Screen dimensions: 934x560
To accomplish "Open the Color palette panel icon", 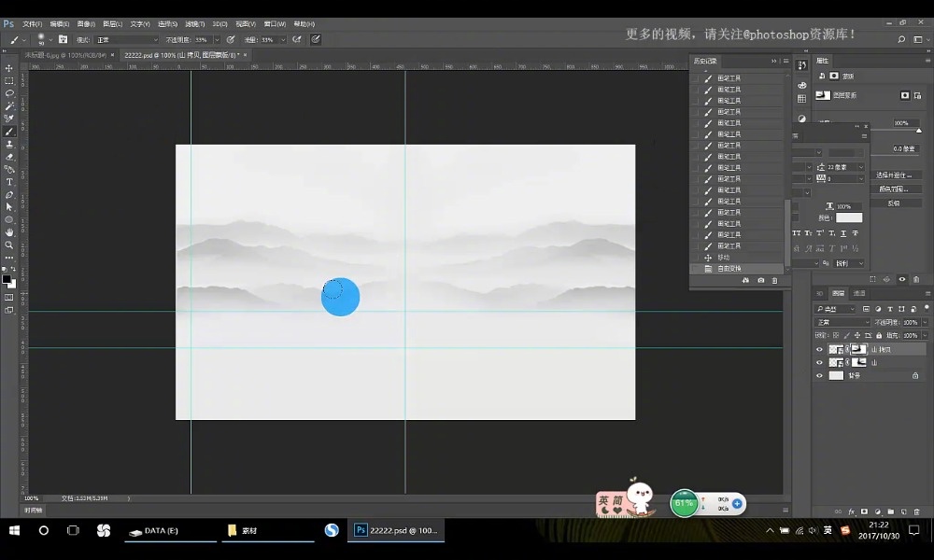I will [801, 85].
